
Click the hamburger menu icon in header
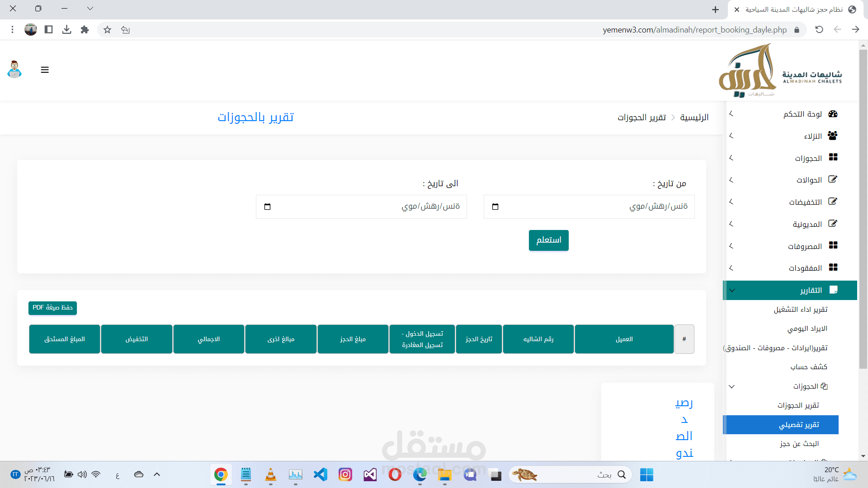[x=45, y=70]
